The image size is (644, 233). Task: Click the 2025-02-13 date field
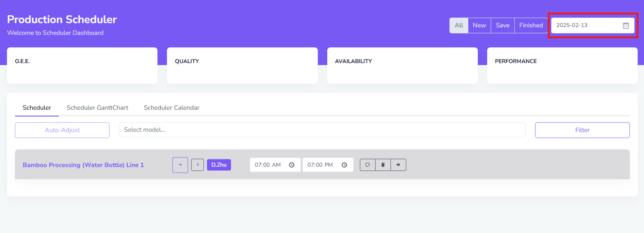tap(584, 25)
